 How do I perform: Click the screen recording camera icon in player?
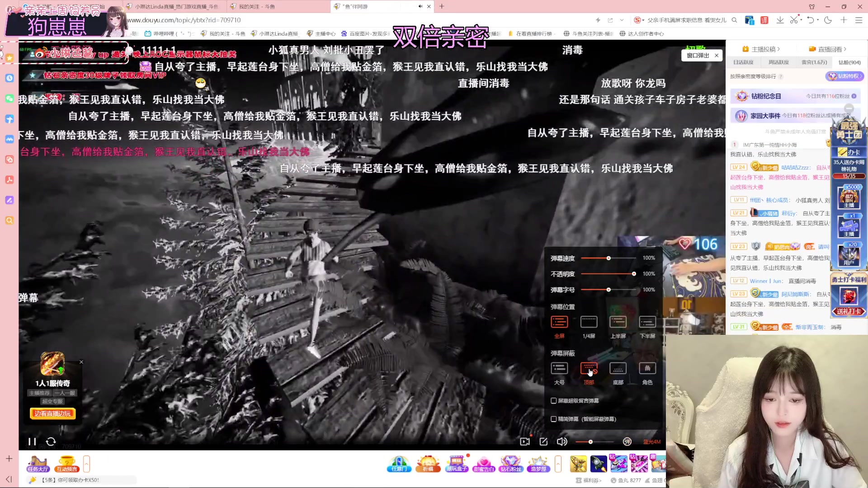(524, 441)
